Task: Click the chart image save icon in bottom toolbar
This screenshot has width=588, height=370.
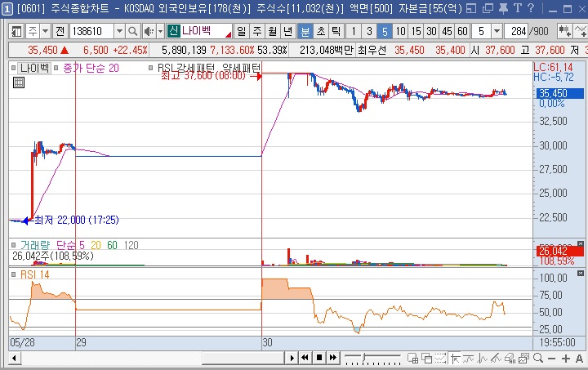Action: click(523, 359)
